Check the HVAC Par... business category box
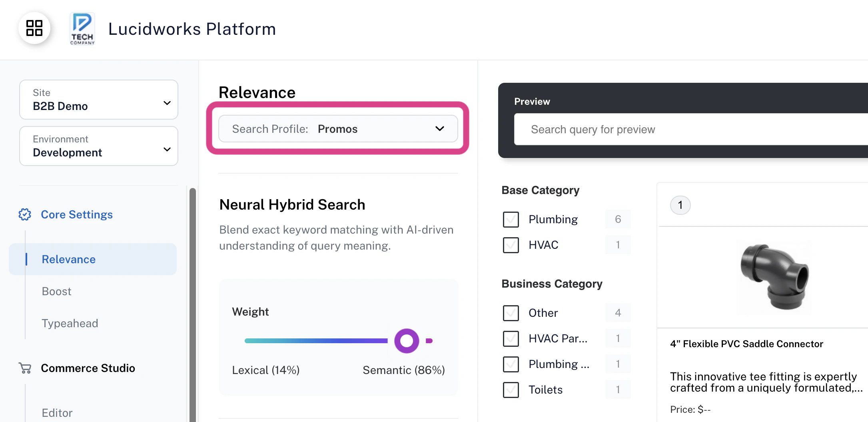This screenshot has height=422, width=868. pos(511,338)
